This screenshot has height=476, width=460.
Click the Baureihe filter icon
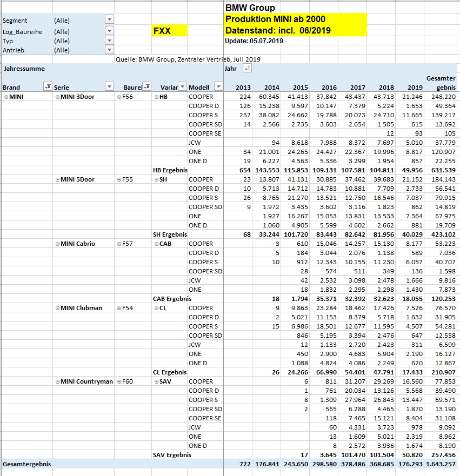coord(146,86)
